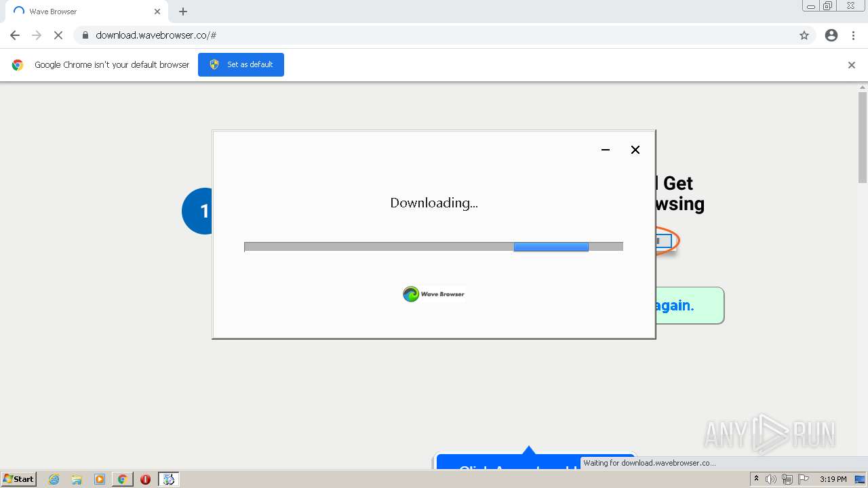Select the Wave Browser tab
Image resolution: width=868 pixels, height=488 pixels.
pos(87,12)
